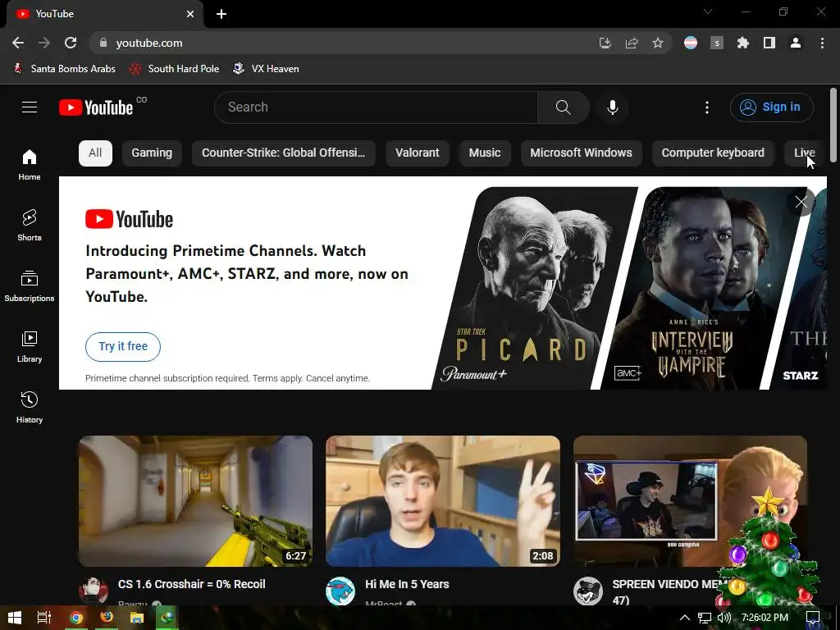The height and width of the screenshot is (630, 840).
Task: Open the Extensions puzzle icon
Action: [x=743, y=43]
